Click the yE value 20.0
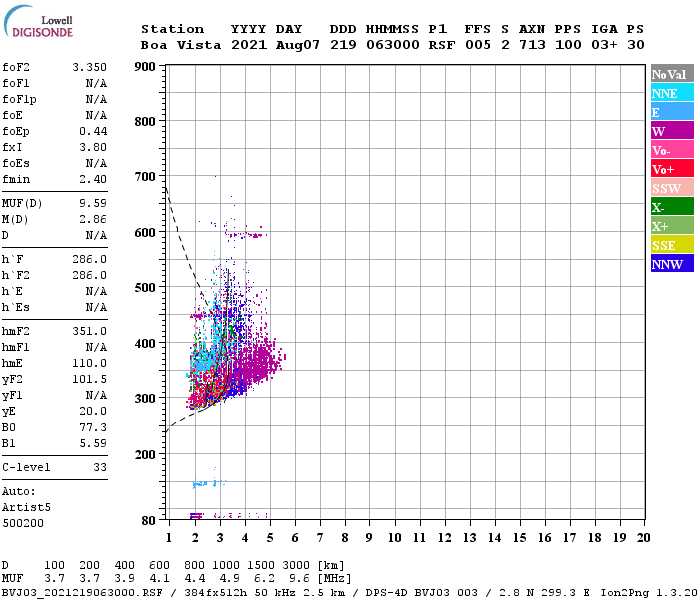This screenshot has height=600, width=700. (93, 412)
